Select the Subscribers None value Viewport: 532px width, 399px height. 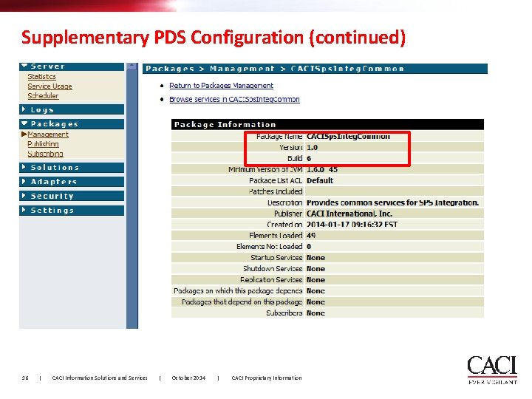[x=316, y=313]
